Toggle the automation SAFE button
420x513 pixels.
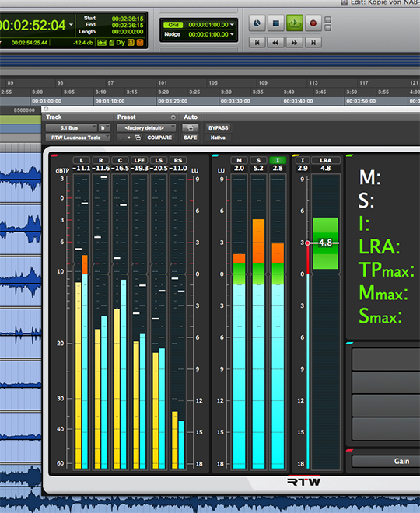click(191, 138)
